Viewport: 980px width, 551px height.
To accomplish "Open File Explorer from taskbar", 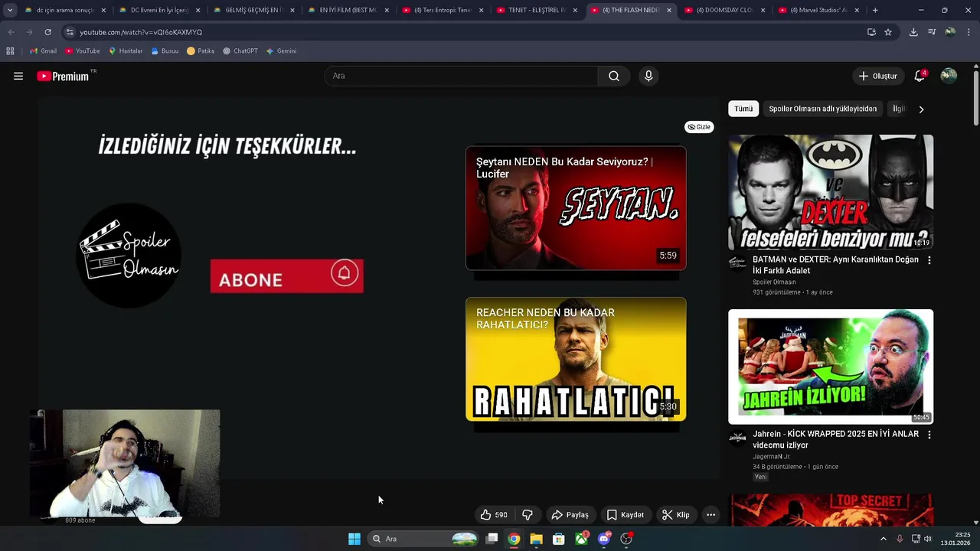I will click(x=536, y=539).
